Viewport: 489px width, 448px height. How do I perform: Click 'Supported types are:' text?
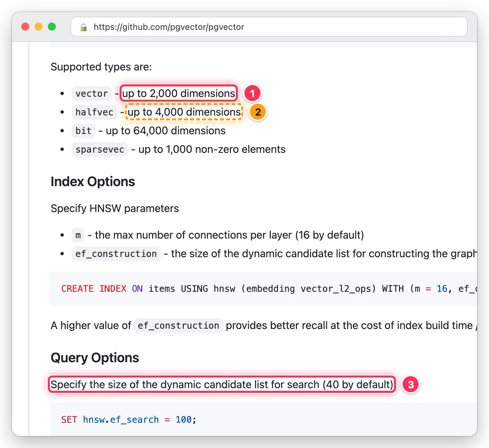click(x=101, y=67)
